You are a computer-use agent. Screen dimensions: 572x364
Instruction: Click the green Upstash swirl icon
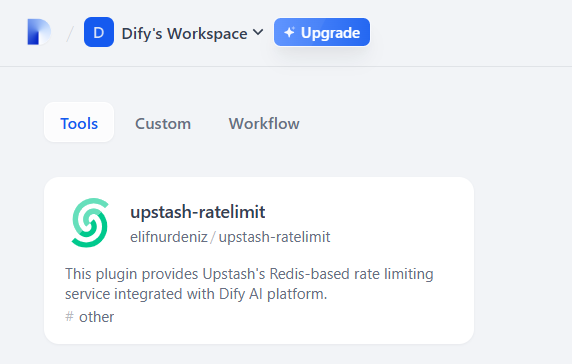pos(90,222)
